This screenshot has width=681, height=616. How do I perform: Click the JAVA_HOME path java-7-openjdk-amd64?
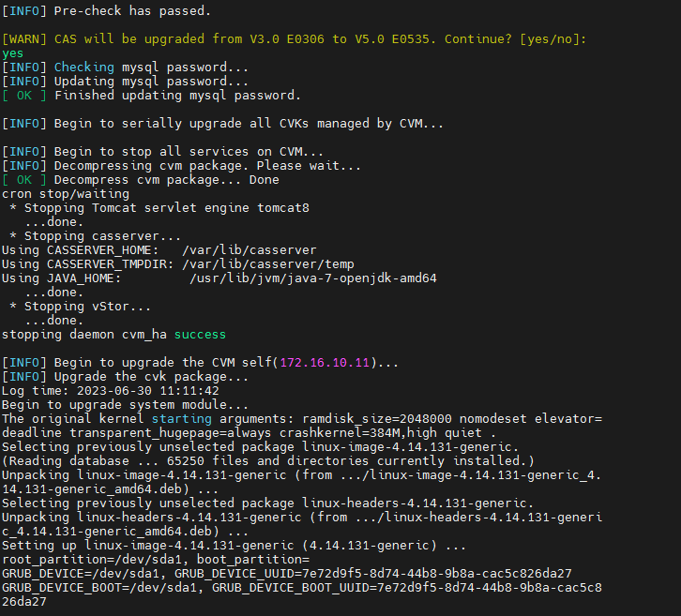click(312, 278)
